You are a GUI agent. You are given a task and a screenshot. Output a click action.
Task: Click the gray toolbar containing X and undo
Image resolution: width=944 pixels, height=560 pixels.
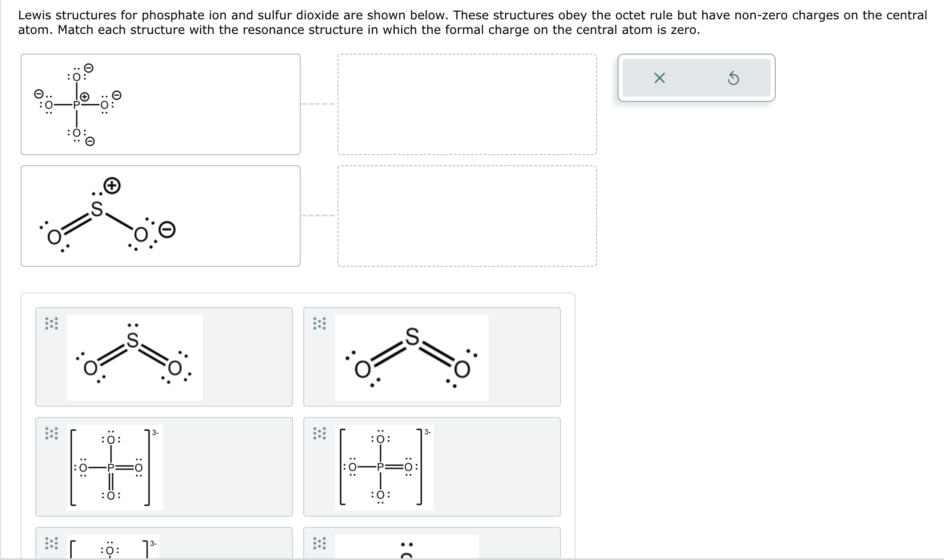click(696, 79)
